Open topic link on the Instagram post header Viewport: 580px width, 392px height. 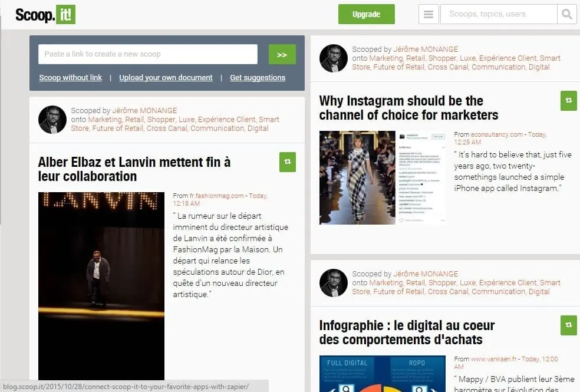[456, 62]
